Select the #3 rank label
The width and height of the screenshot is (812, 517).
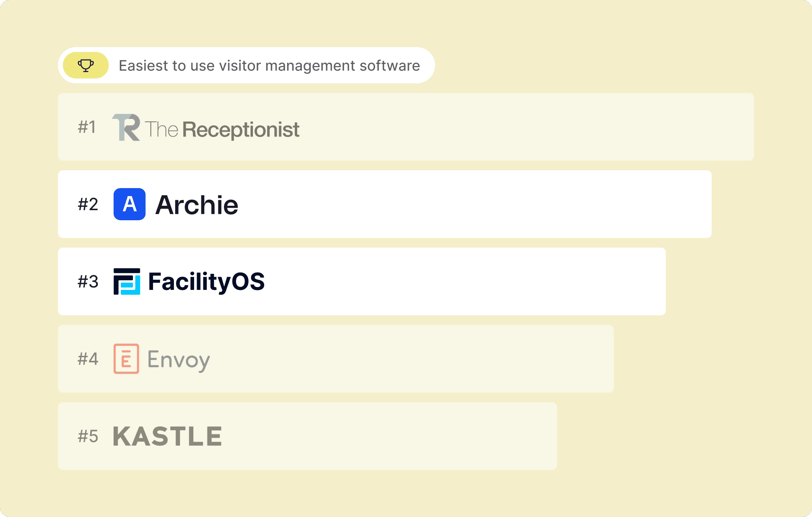point(88,282)
